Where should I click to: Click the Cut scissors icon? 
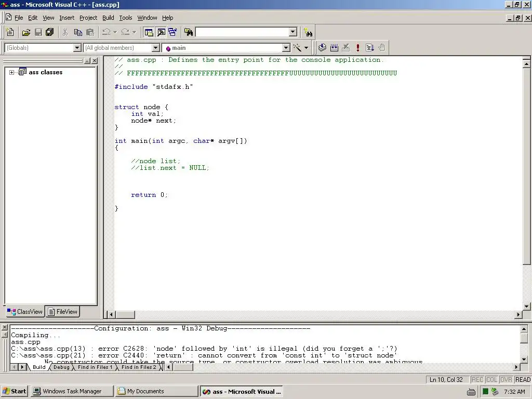65,32
